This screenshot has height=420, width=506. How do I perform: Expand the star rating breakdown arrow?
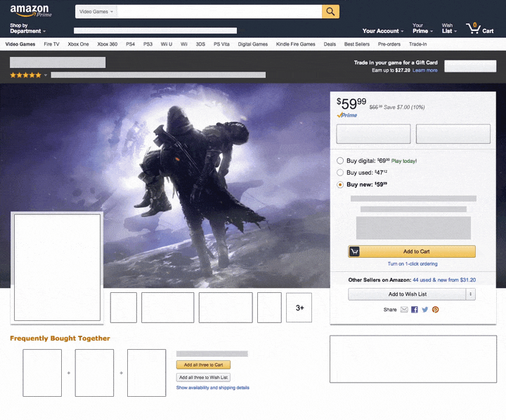pyautogui.click(x=46, y=75)
